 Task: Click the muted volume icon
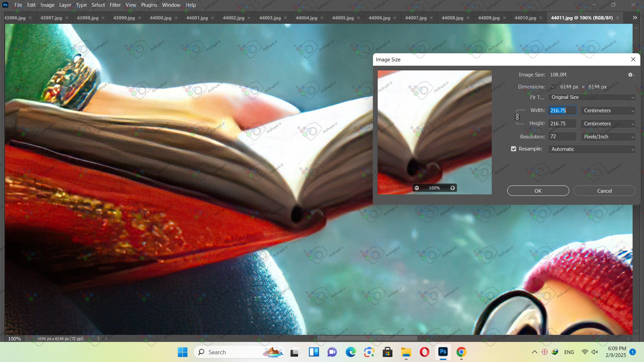click(x=595, y=352)
